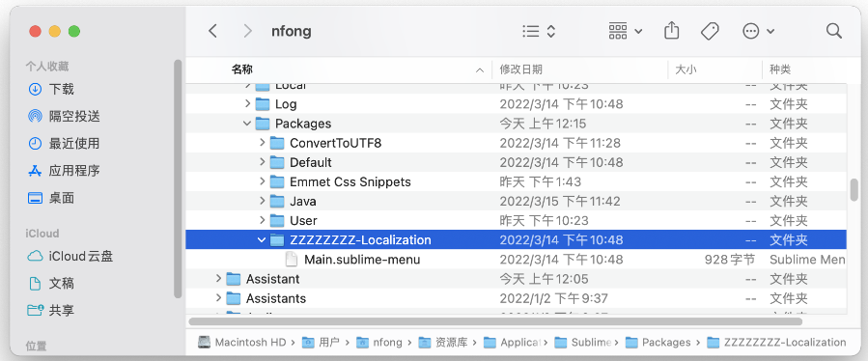This screenshot has width=868, height=361.
Task: Sort by the 名称 column header
Action: tap(242, 69)
